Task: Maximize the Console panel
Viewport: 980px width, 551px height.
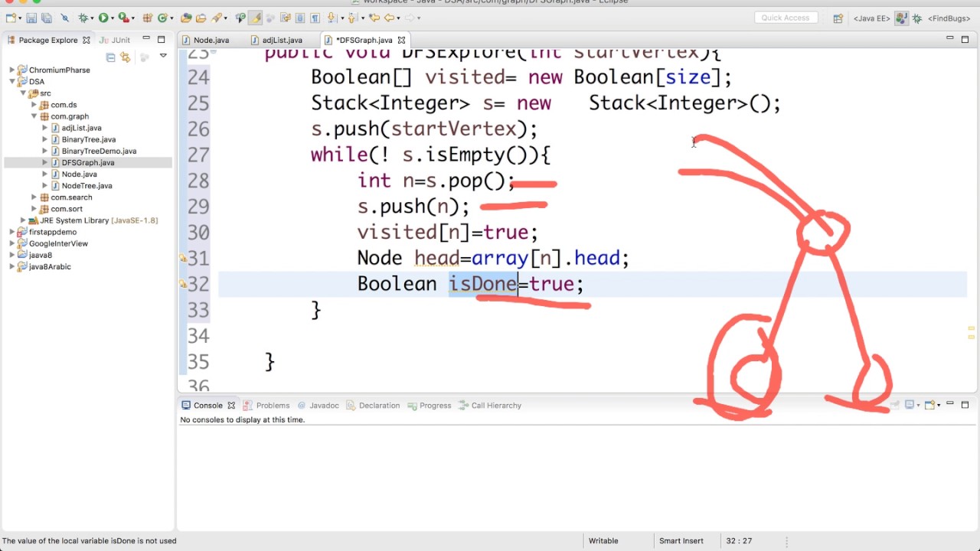Action: pyautogui.click(x=965, y=404)
